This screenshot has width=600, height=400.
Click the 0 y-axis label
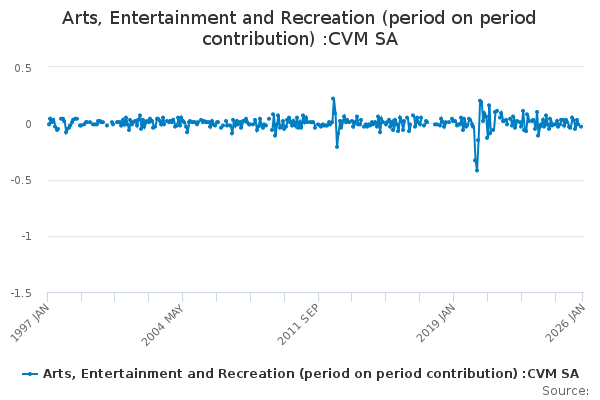29,124
